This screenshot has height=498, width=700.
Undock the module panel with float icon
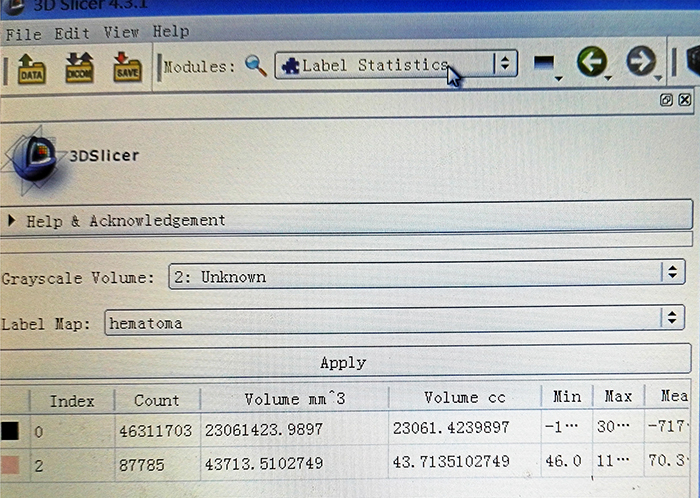(x=666, y=100)
